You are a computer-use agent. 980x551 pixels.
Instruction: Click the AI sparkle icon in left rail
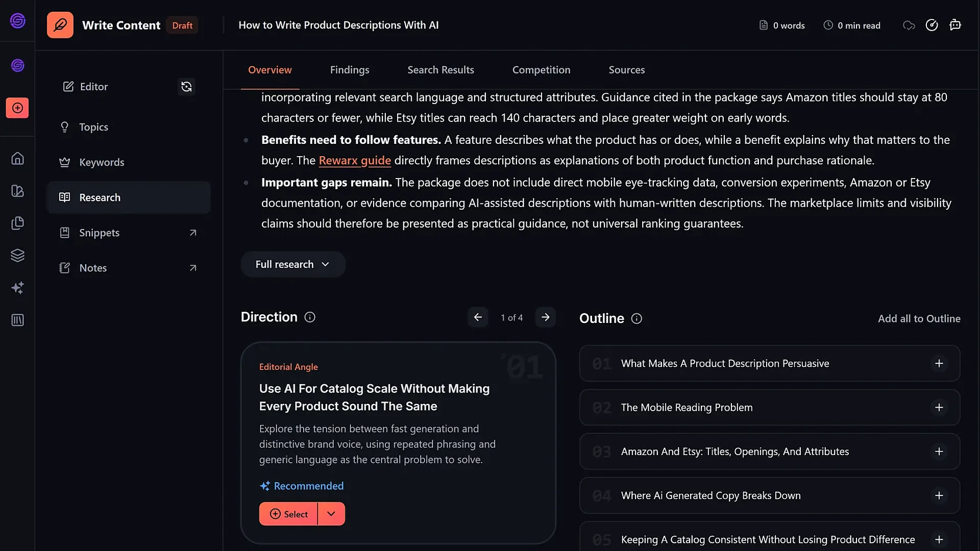(x=17, y=288)
